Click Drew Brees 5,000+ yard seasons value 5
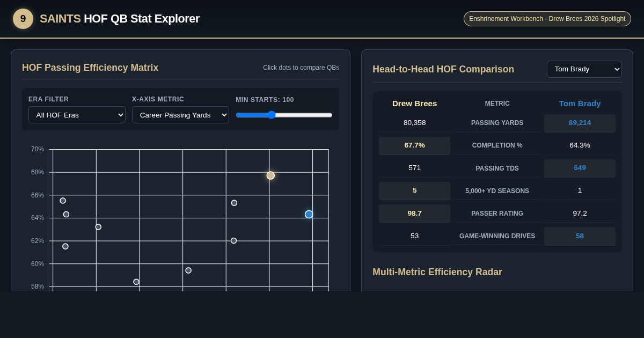The width and height of the screenshot is (644, 338). pyautogui.click(x=414, y=190)
